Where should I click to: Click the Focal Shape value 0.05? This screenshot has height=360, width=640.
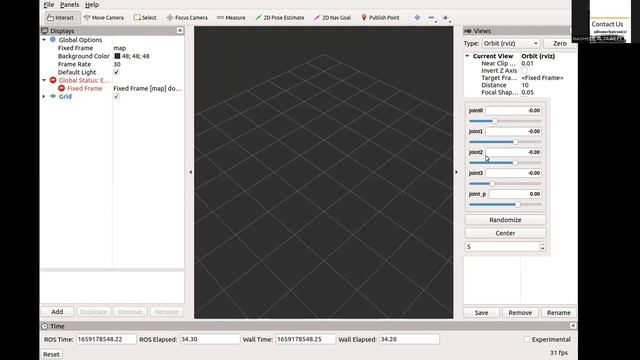(x=527, y=93)
